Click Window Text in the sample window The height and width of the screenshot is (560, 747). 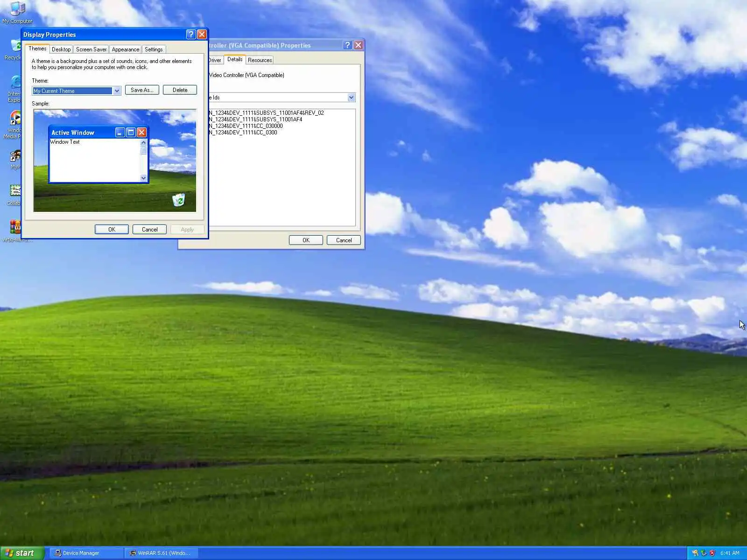[x=65, y=142]
